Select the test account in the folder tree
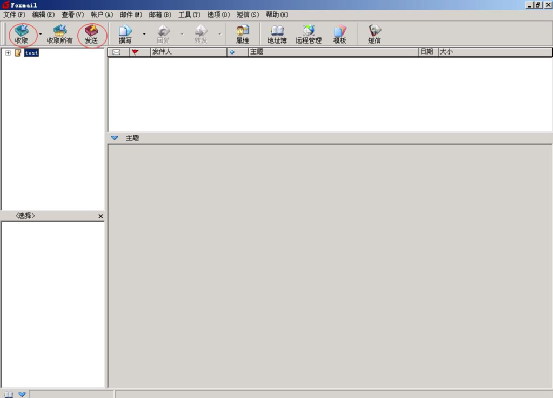The height and width of the screenshot is (398, 553). click(x=31, y=53)
